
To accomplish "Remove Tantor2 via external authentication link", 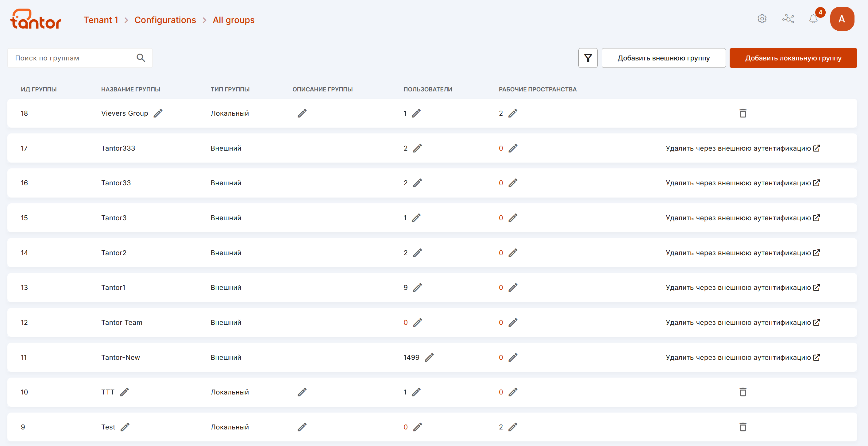I will tap(743, 253).
